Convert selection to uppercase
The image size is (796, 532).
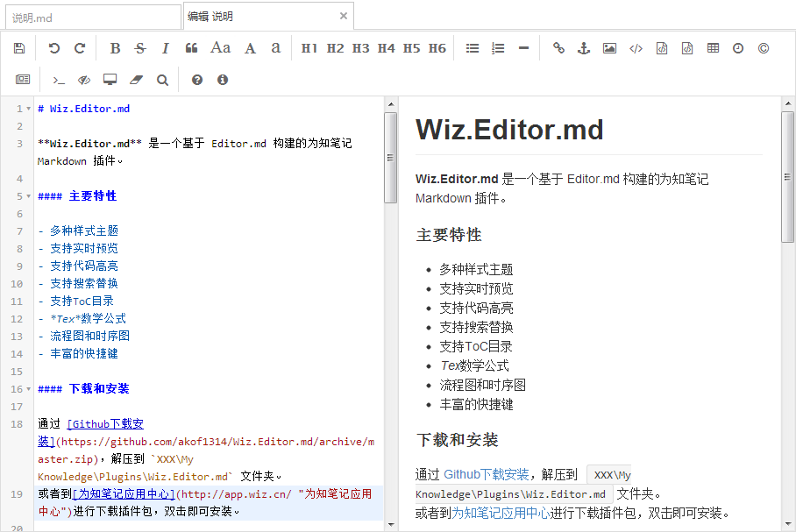[x=250, y=48]
